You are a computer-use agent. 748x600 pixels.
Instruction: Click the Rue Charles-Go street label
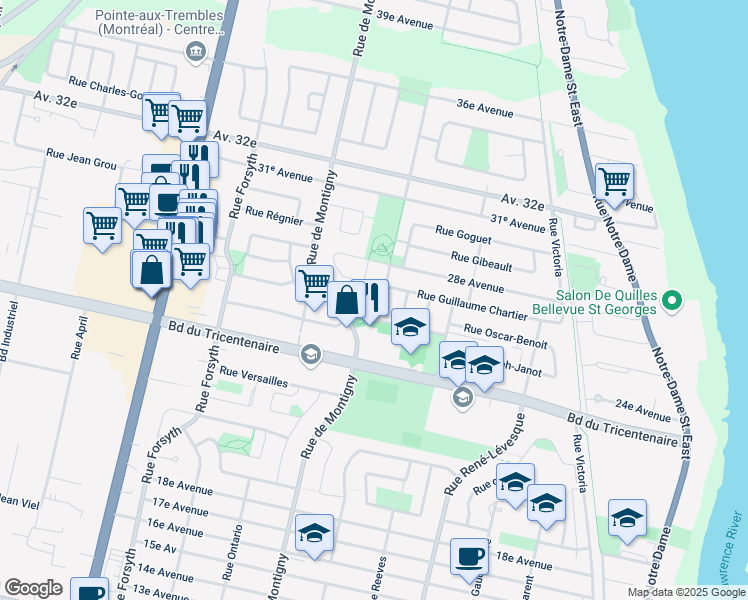click(106, 87)
